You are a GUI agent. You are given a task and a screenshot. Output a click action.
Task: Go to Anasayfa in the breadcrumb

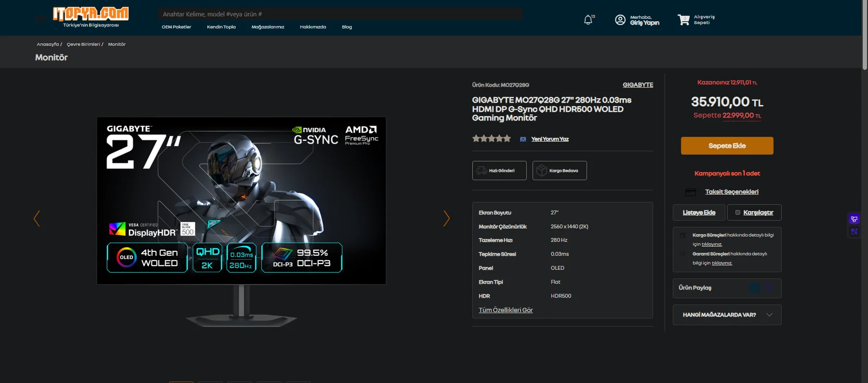point(48,44)
